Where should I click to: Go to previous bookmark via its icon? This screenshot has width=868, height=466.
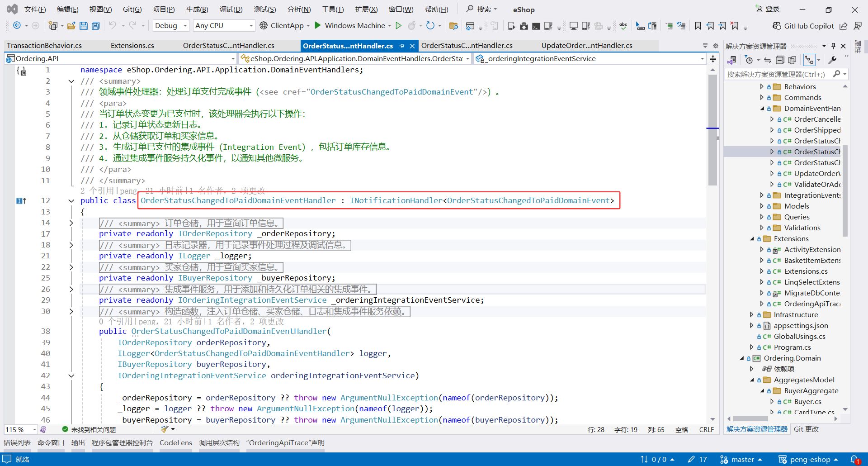tap(710, 26)
